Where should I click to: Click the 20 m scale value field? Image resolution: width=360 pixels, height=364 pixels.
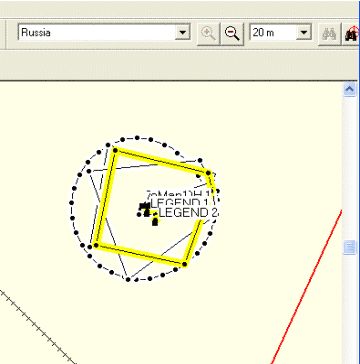click(x=273, y=32)
